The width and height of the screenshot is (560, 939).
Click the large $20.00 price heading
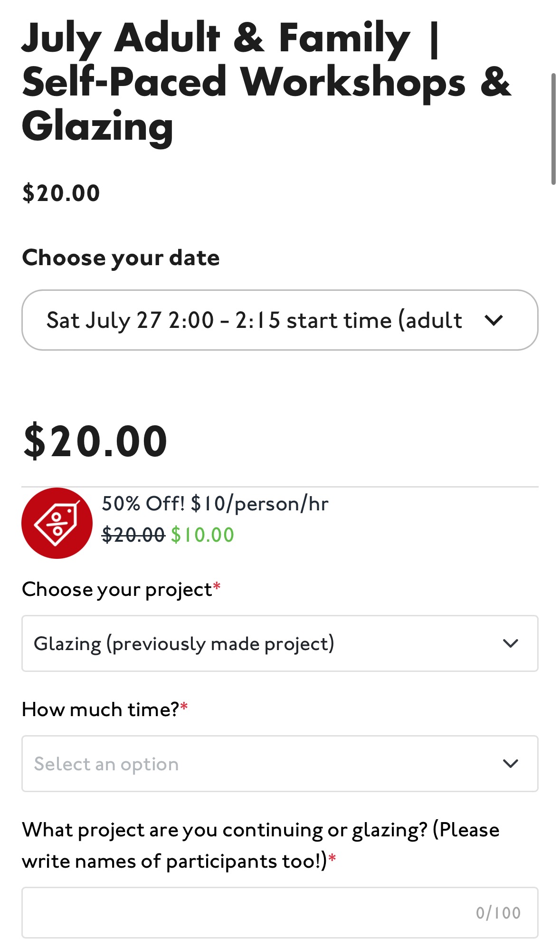pos(95,441)
